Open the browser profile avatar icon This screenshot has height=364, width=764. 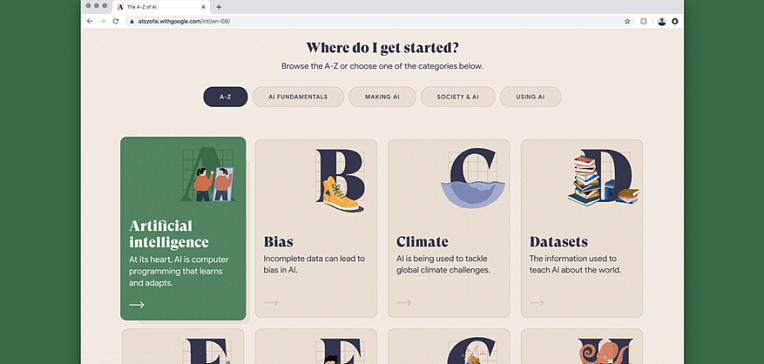[x=662, y=21]
